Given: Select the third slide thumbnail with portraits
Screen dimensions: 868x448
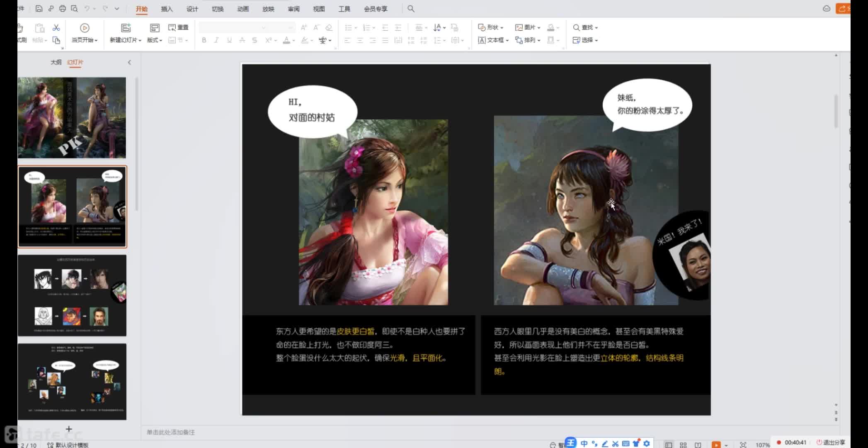Looking at the screenshot, I should (72, 295).
